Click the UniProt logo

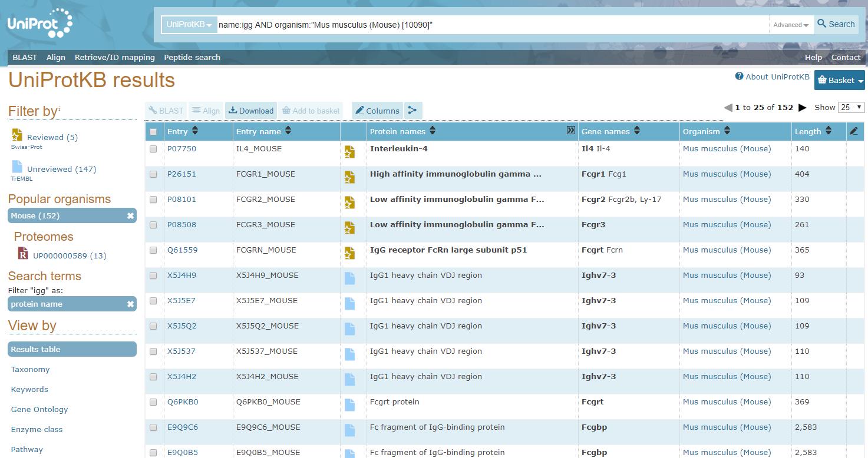pyautogui.click(x=39, y=24)
